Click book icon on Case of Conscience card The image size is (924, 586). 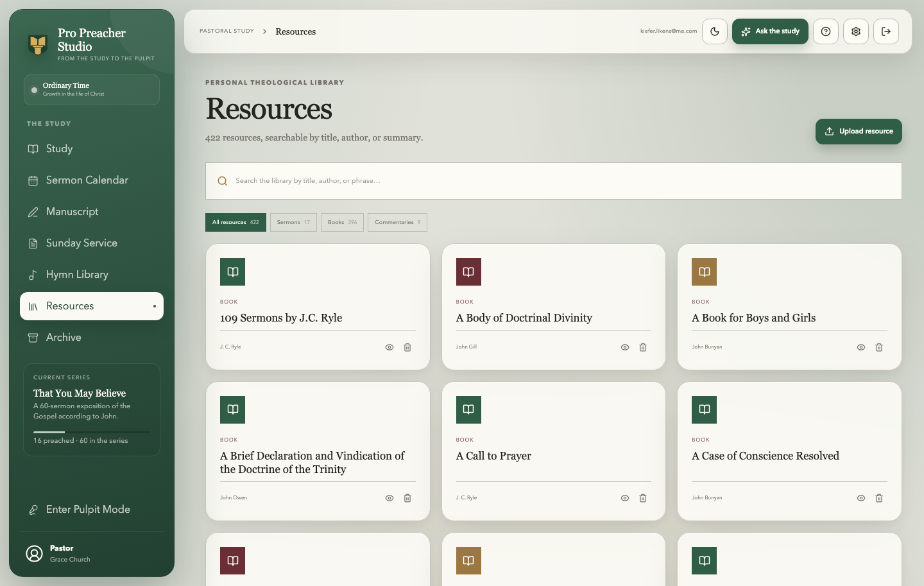[704, 410]
